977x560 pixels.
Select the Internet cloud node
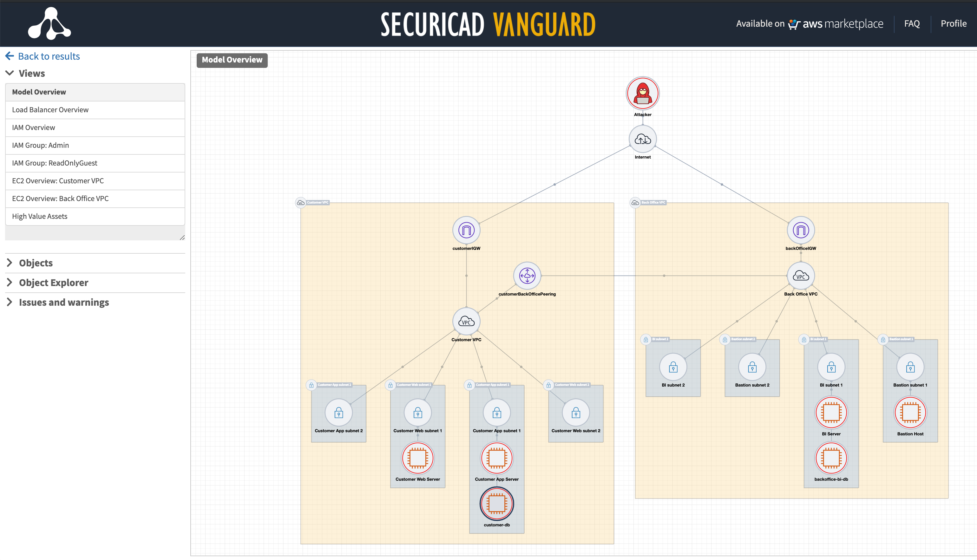(x=642, y=139)
